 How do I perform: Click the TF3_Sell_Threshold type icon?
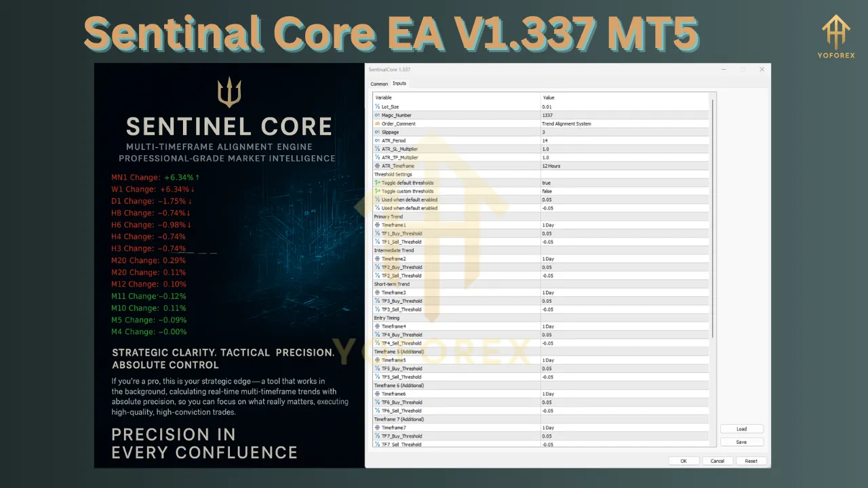(377, 309)
